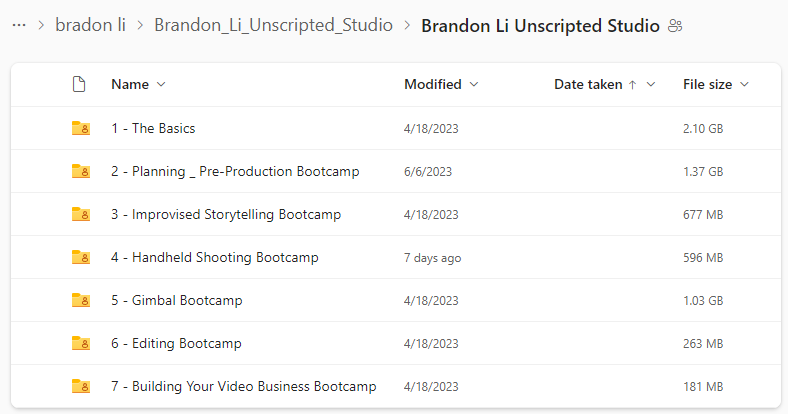Open the File size column dropdown
The width and height of the screenshot is (788, 414).
coord(744,84)
